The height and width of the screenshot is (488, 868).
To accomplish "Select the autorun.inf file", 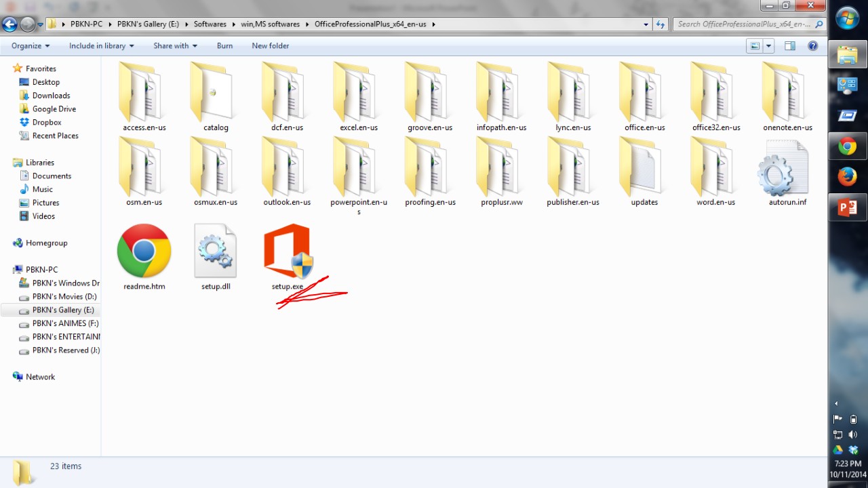I will click(x=787, y=171).
